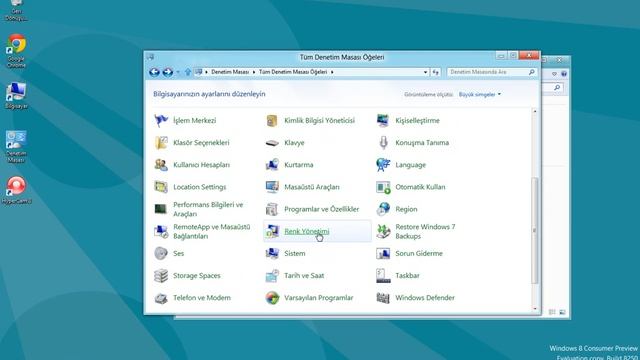Click the Denetim Masası breadcrumb

[x=230, y=72]
